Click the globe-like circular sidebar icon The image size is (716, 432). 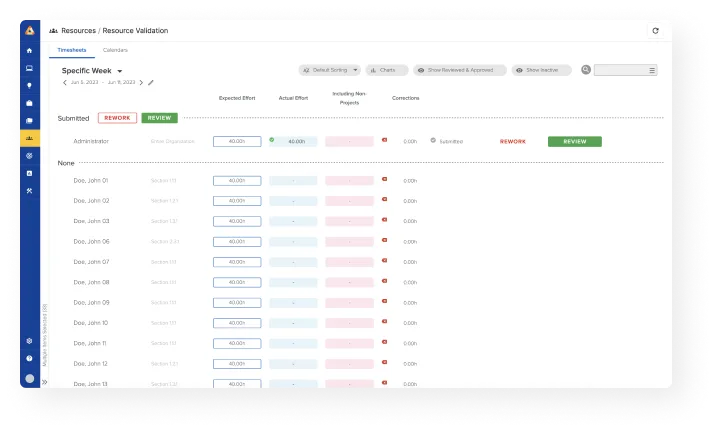(x=30, y=156)
